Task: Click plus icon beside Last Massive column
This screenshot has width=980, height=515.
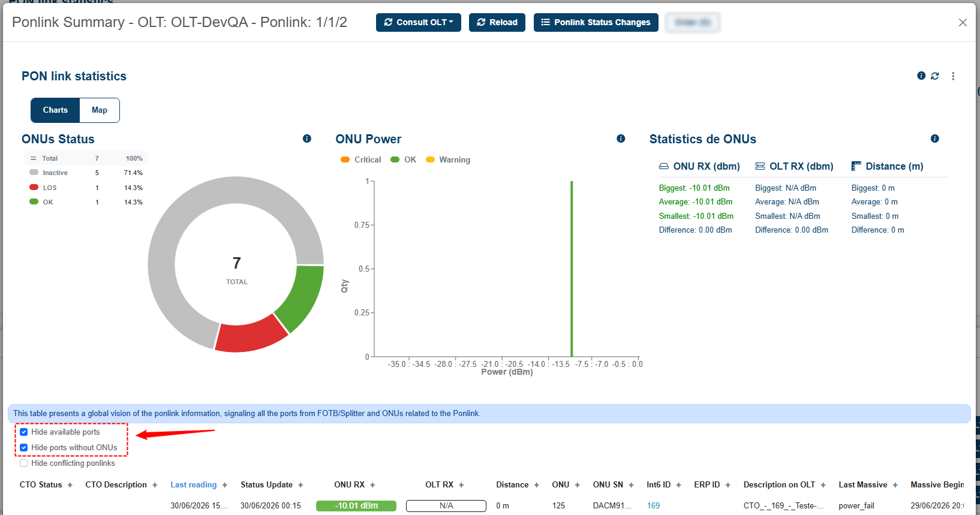Action: pyautogui.click(x=895, y=485)
